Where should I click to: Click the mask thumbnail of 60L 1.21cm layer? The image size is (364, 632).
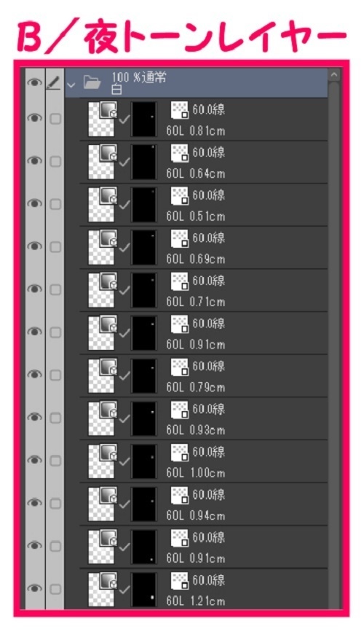pos(143,589)
